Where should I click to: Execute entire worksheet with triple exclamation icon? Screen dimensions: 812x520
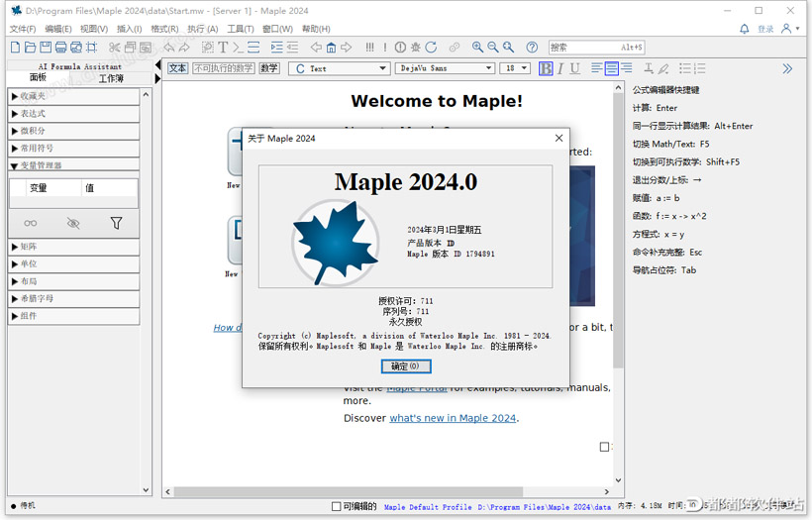point(369,48)
